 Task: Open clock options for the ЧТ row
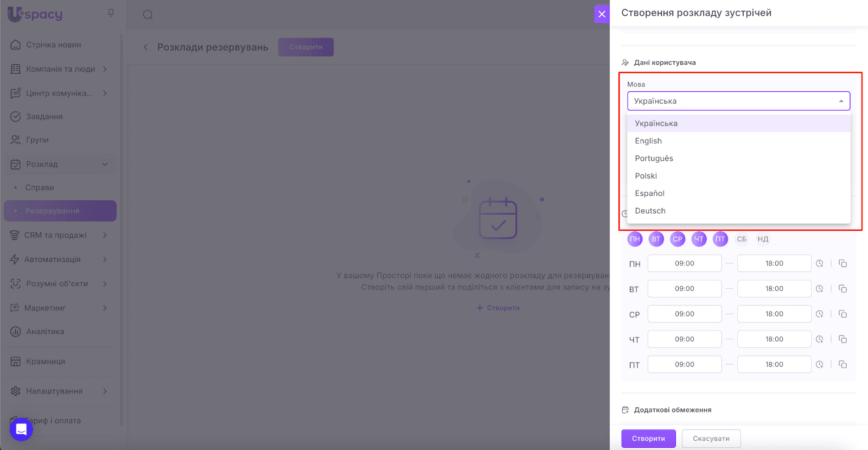point(820,339)
